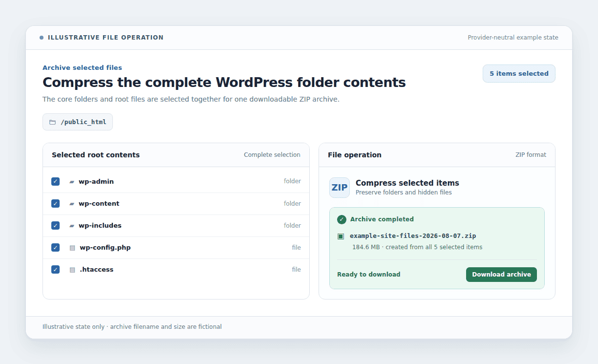598x364 pixels.
Task: Select the wp-config.php file name
Action: pos(105,247)
